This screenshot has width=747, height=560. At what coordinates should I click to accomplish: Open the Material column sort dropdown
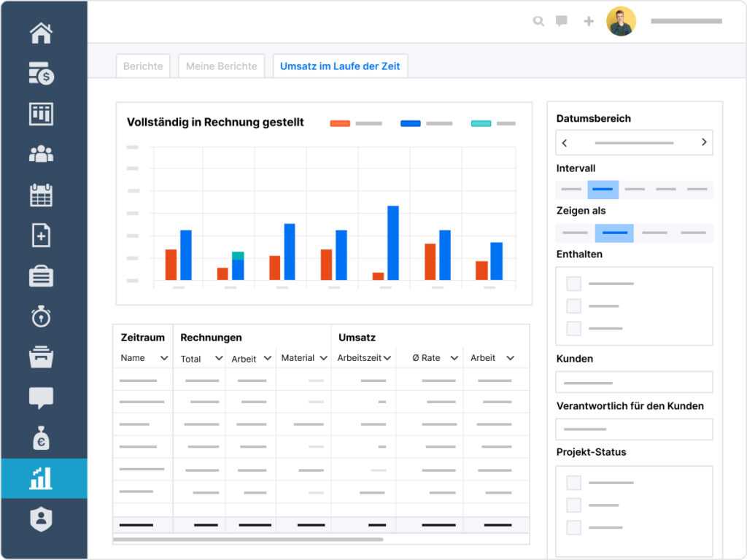322,358
